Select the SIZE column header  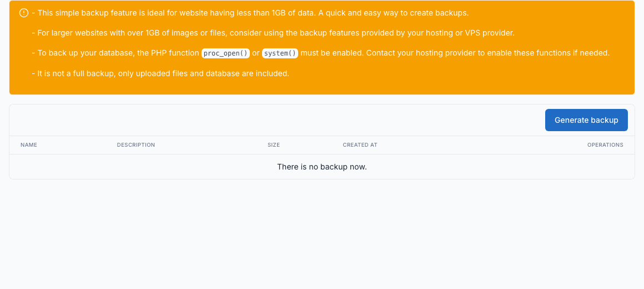pos(274,145)
